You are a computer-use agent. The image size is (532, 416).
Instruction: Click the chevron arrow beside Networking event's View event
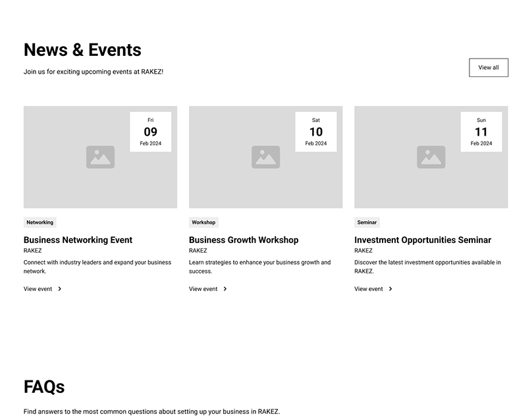click(x=60, y=289)
